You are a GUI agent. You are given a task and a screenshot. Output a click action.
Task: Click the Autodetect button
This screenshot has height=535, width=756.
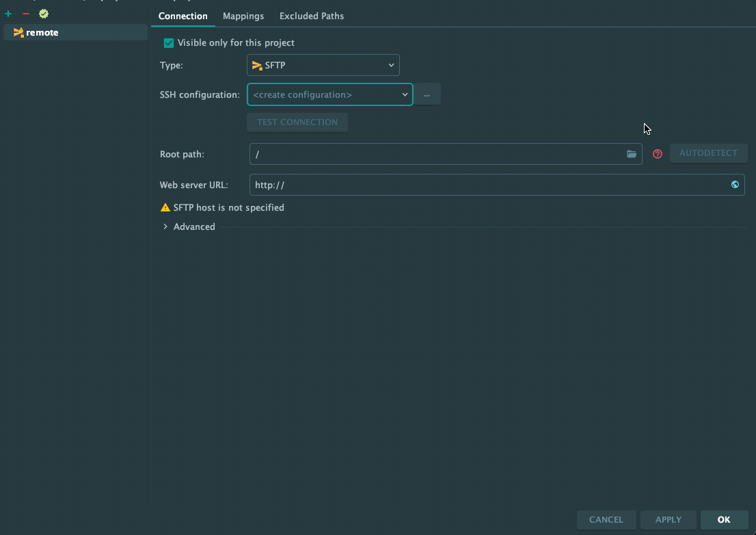[708, 153]
